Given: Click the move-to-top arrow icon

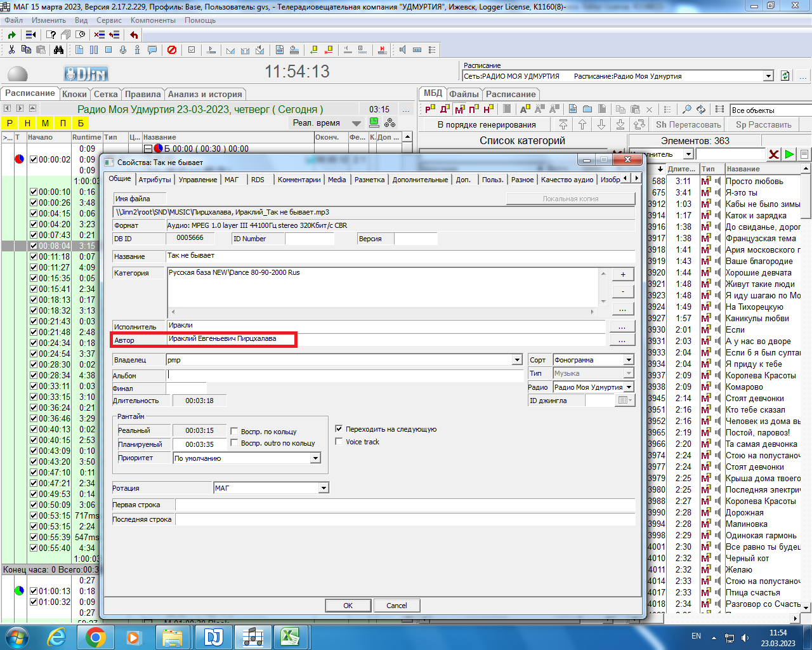Looking at the screenshot, I should click(563, 124).
